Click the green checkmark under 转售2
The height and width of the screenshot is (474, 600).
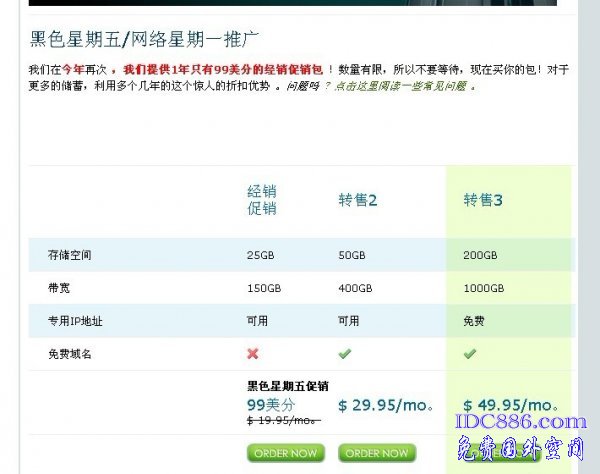tap(345, 354)
